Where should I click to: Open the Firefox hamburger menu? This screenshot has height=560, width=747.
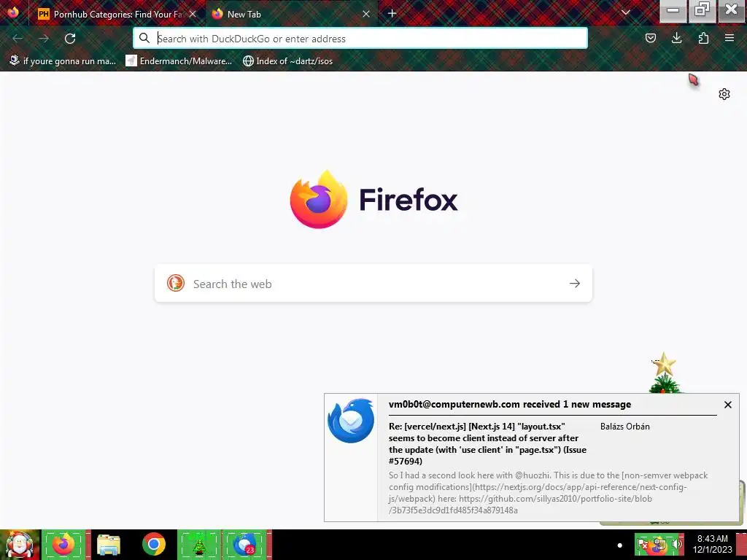pos(729,38)
